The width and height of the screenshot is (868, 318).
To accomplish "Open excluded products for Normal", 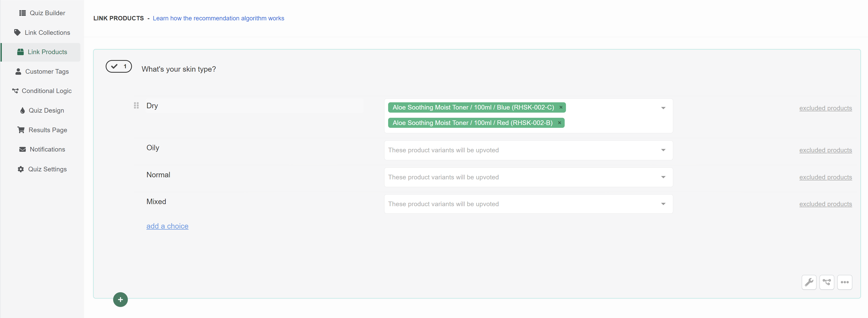I will click(825, 177).
